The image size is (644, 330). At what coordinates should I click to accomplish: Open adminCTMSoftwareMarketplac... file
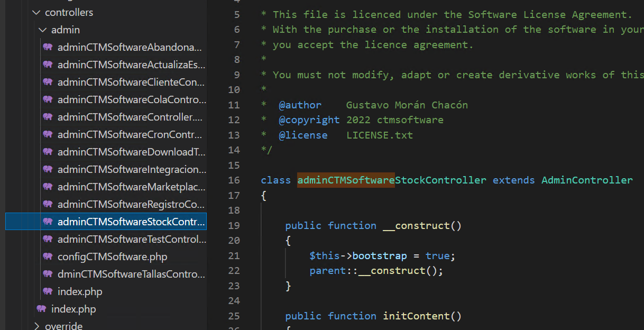[x=131, y=187]
